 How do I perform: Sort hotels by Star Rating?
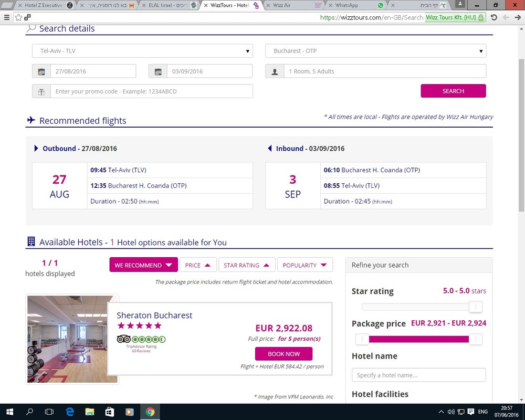pyautogui.click(x=247, y=265)
